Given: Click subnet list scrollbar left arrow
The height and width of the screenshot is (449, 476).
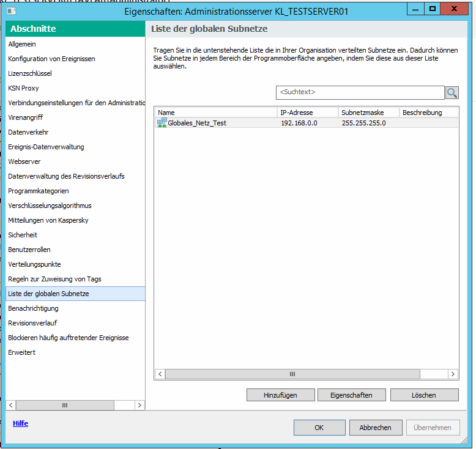Looking at the screenshot, I should (160, 374).
